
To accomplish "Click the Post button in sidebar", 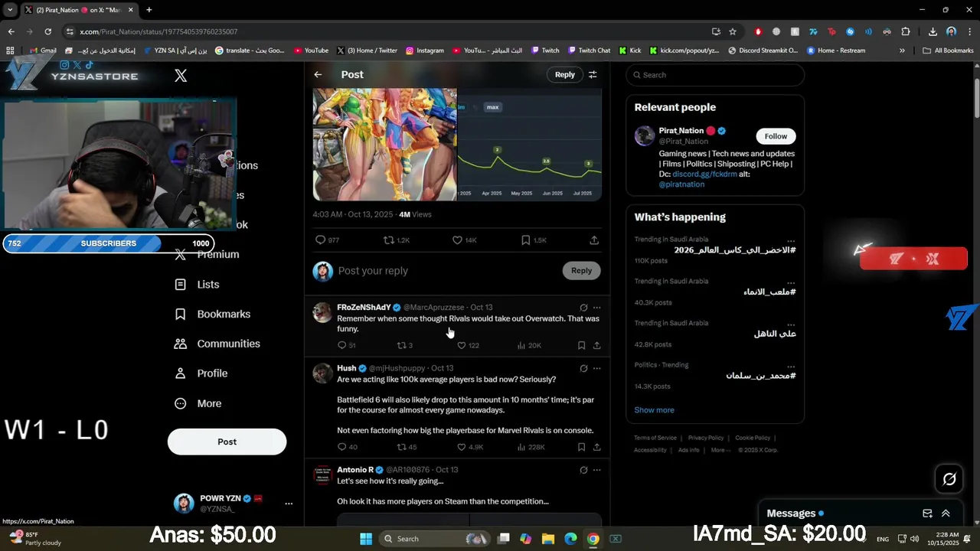I will tap(227, 442).
